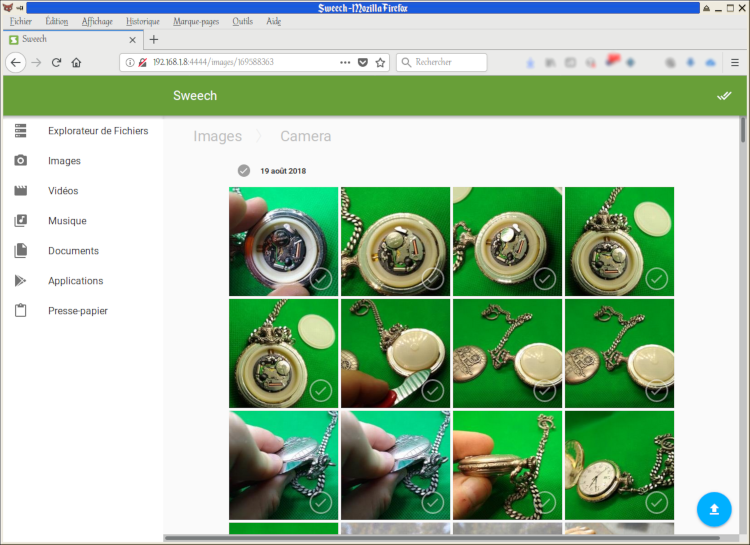Open the Édition menu
The width and height of the screenshot is (750, 545).
click(x=56, y=21)
